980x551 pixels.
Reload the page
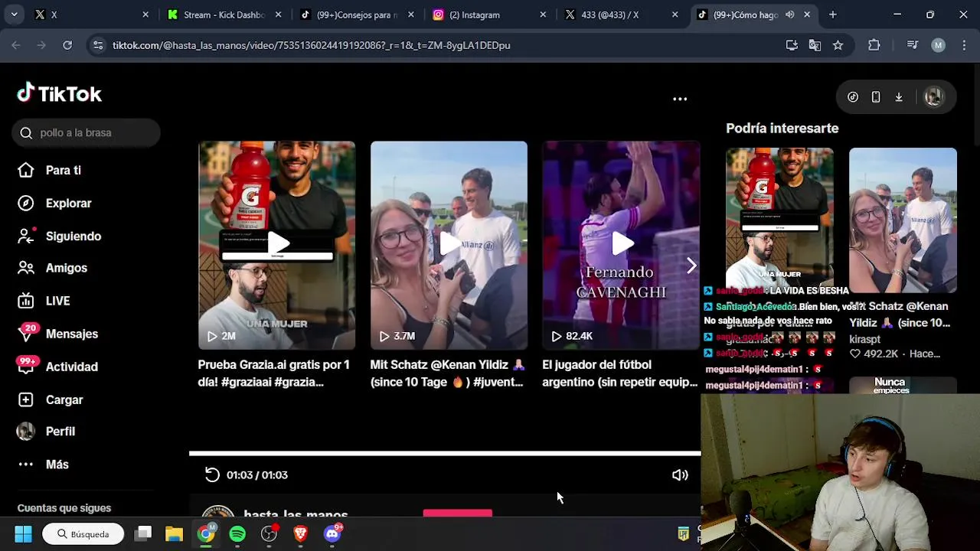tap(67, 45)
